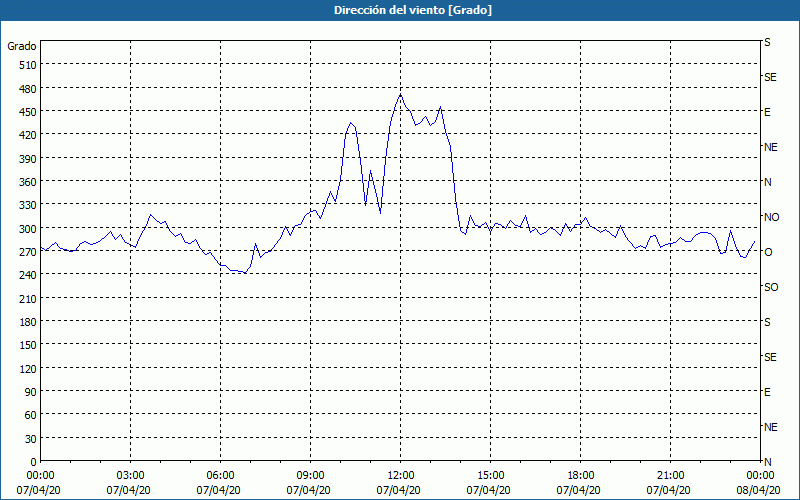Click the 270 degree axis label
800x500 pixels.
28,252
